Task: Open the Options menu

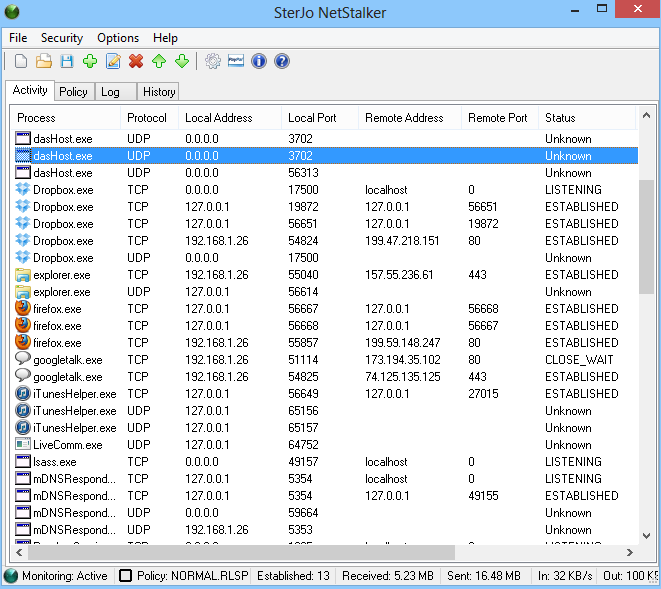Action: tap(118, 38)
